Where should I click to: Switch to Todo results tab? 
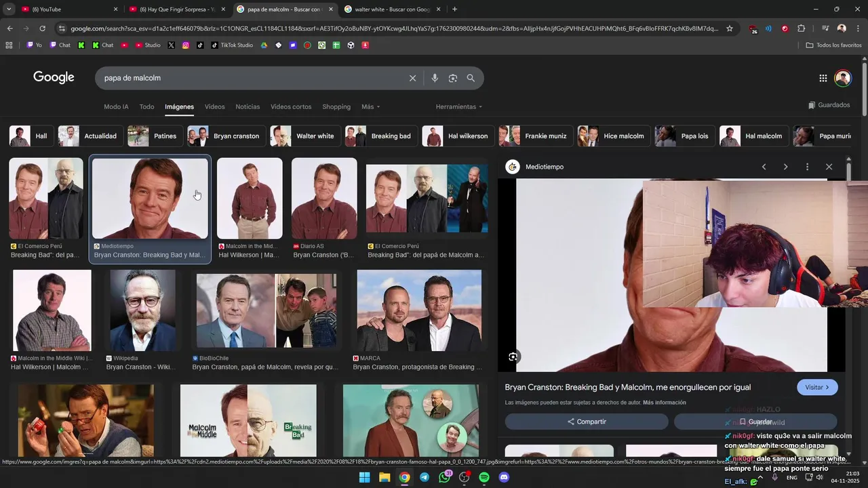pos(146,106)
